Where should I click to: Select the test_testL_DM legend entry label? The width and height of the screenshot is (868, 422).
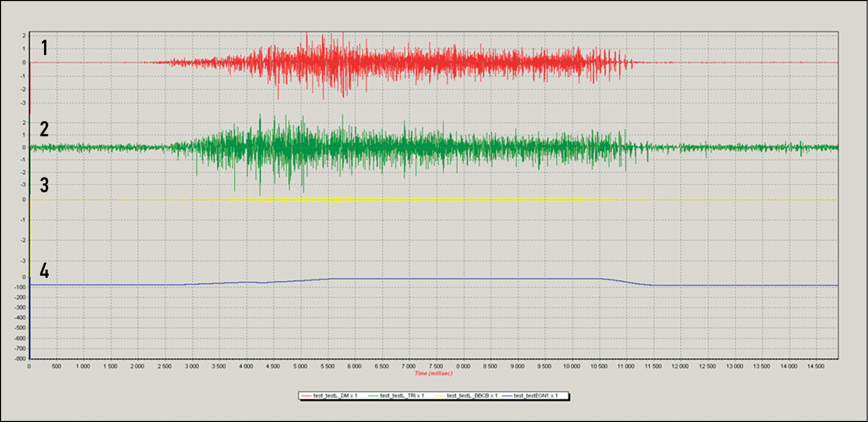335,396
